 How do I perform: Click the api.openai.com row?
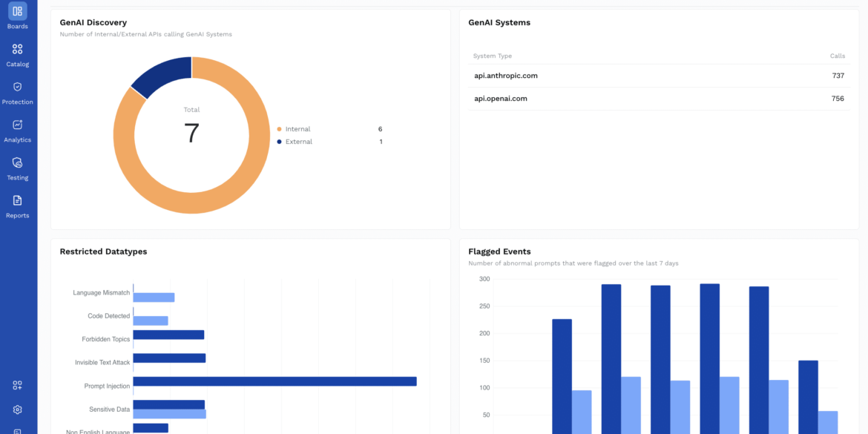tap(659, 99)
